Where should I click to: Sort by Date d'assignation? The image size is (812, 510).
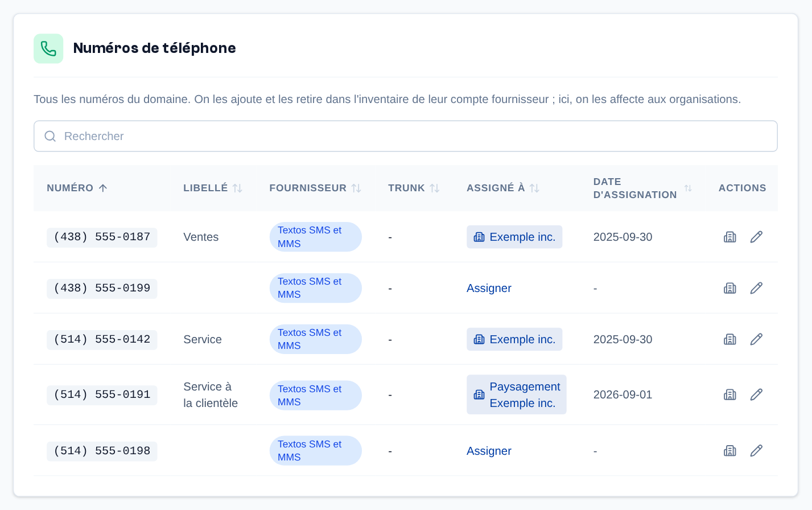(642, 188)
